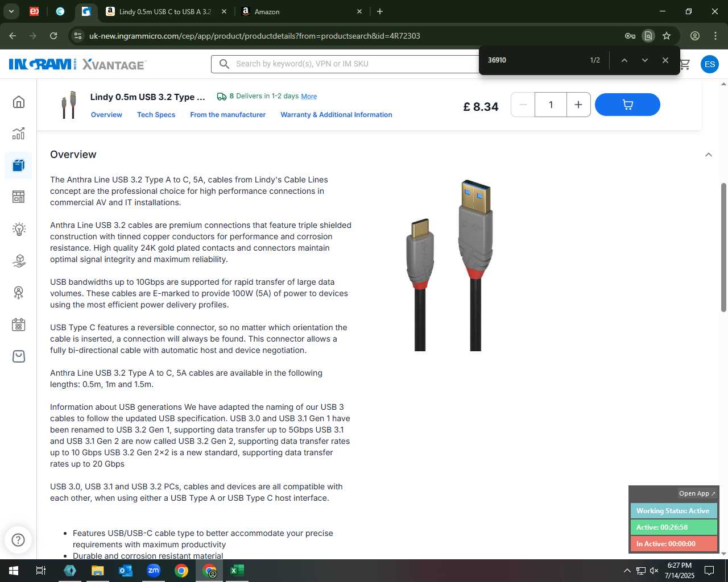728x582 pixels.
Task: Open the Windows Start menu
Action: (x=13, y=571)
